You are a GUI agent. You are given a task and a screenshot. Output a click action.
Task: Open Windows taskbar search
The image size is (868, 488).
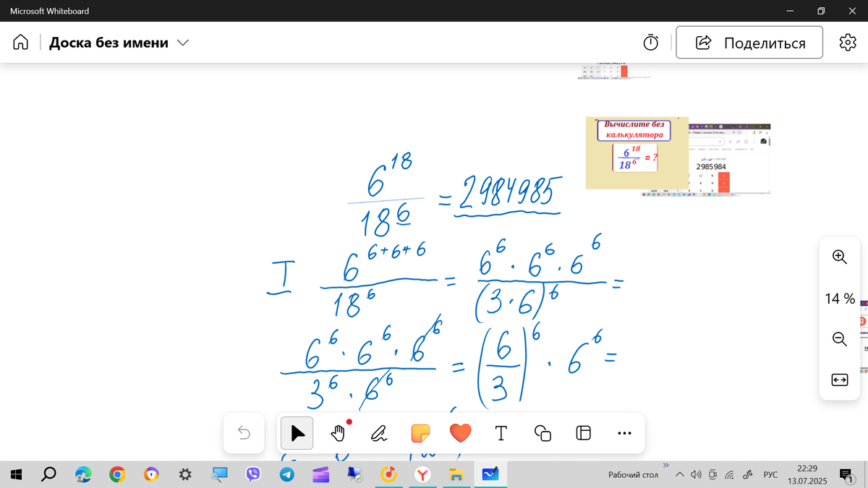coord(48,474)
